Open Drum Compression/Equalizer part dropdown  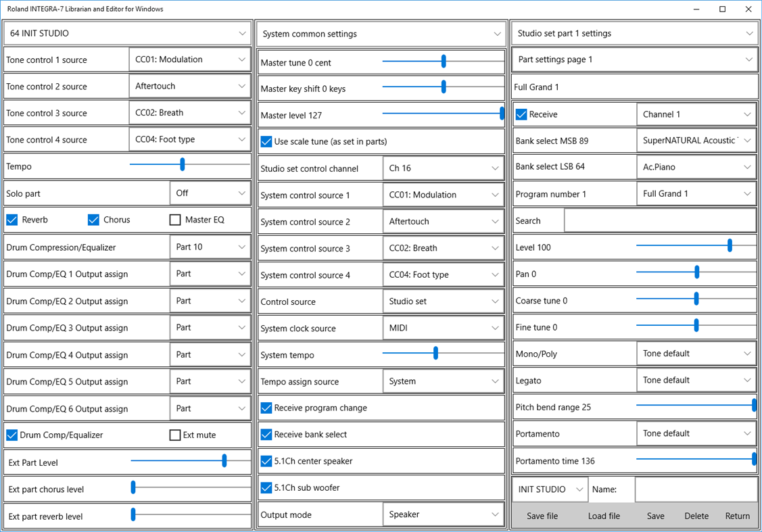[210, 247]
